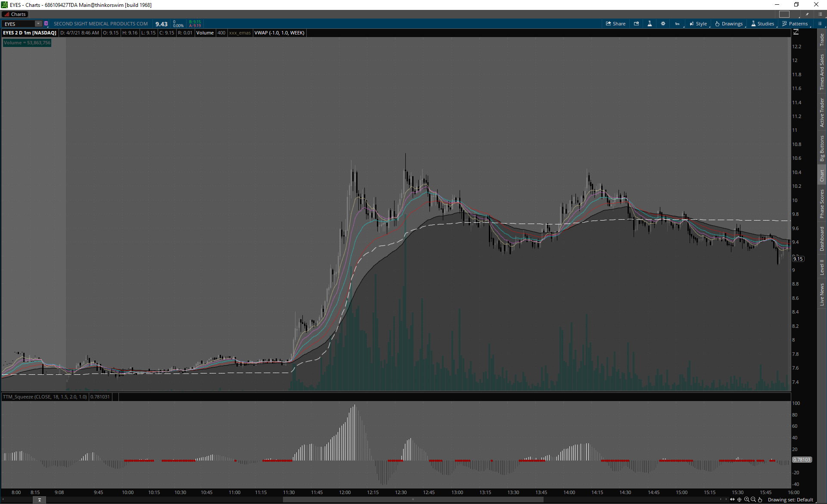
Task: Click the drawing tool hand icon at bottom
Action: (x=760, y=500)
